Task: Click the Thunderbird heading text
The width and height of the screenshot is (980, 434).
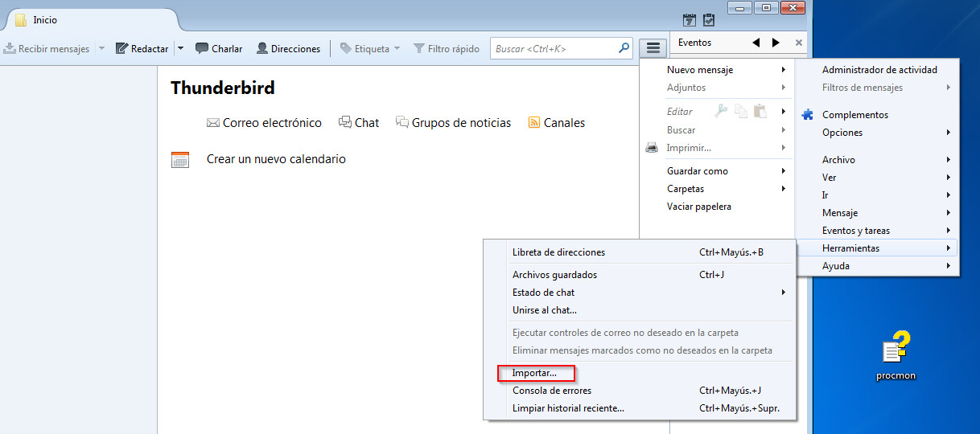Action: click(223, 88)
